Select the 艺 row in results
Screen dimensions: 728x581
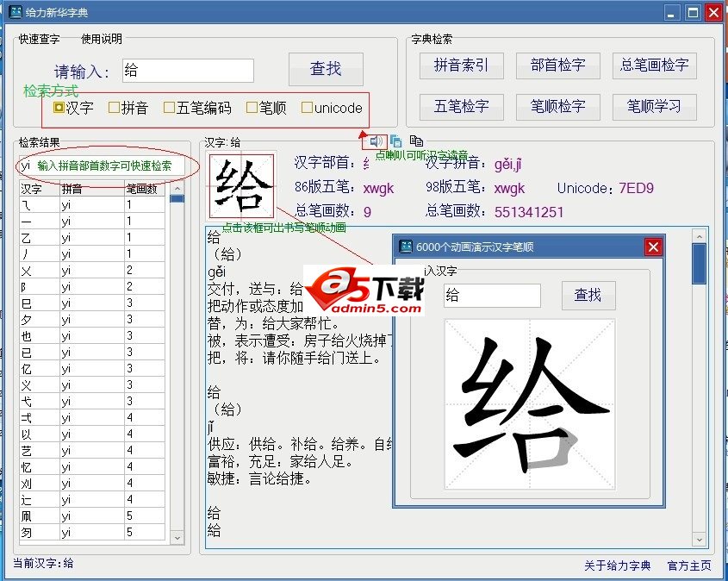(x=92, y=451)
